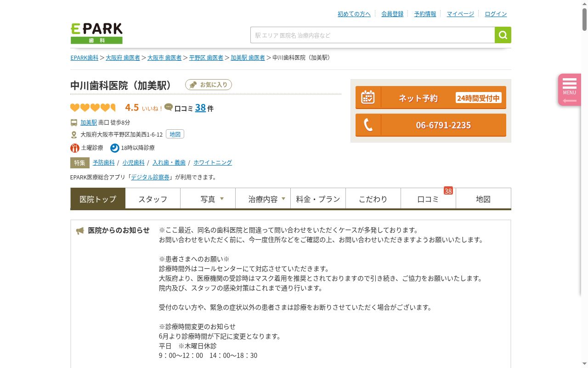This screenshot has height=368, width=588.
Task: Click the 4.5 いいね rating text
Action: tap(143, 108)
